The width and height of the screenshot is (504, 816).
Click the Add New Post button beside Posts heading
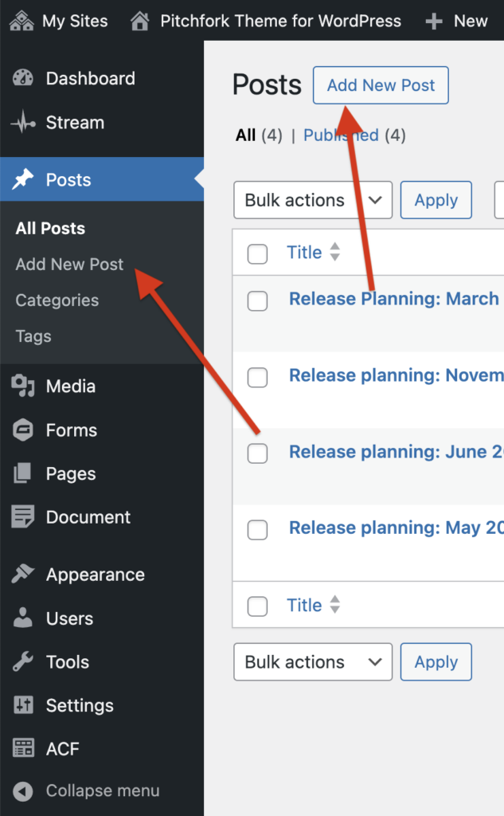pyautogui.click(x=381, y=84)
